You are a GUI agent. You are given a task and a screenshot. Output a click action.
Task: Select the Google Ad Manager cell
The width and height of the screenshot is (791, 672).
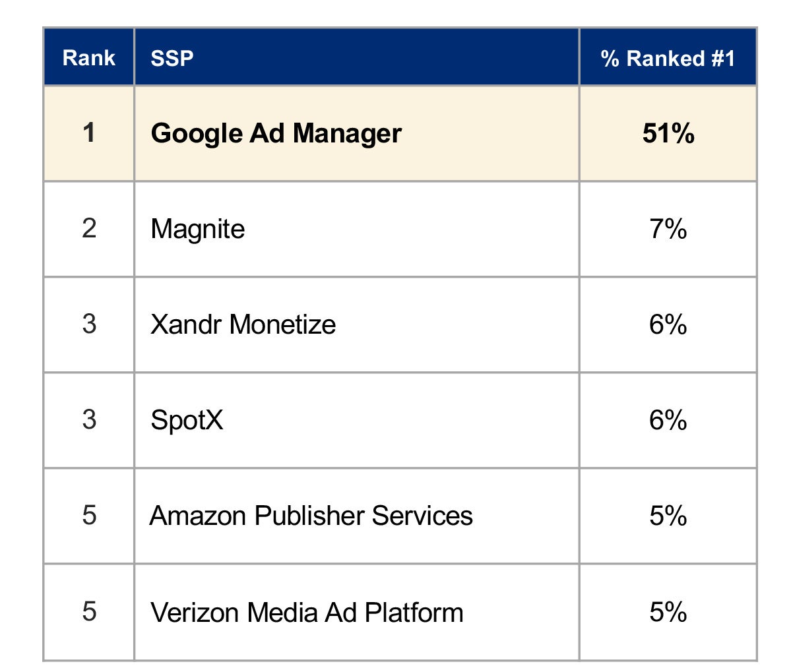pyautogui.click(x=276, y=134)
